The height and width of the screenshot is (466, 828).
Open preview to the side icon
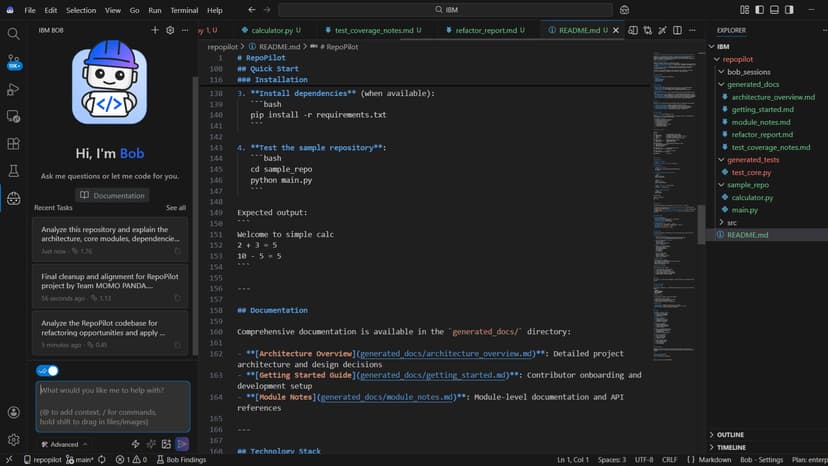point(633,30)
